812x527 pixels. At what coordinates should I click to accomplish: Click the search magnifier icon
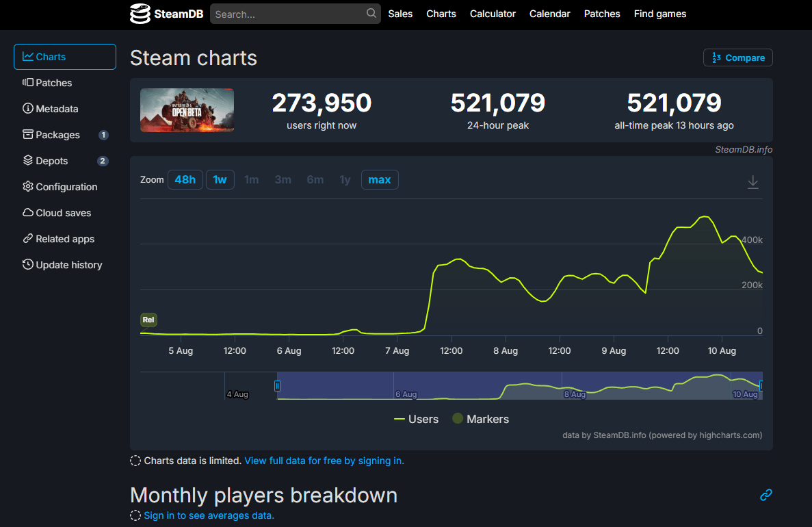pos(371,14)
